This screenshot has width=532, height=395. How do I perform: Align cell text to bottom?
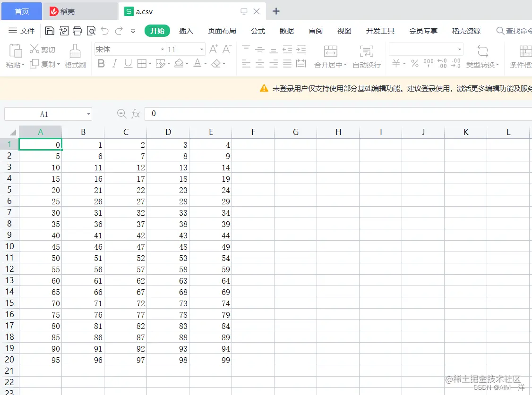click(x=274, y=50)
